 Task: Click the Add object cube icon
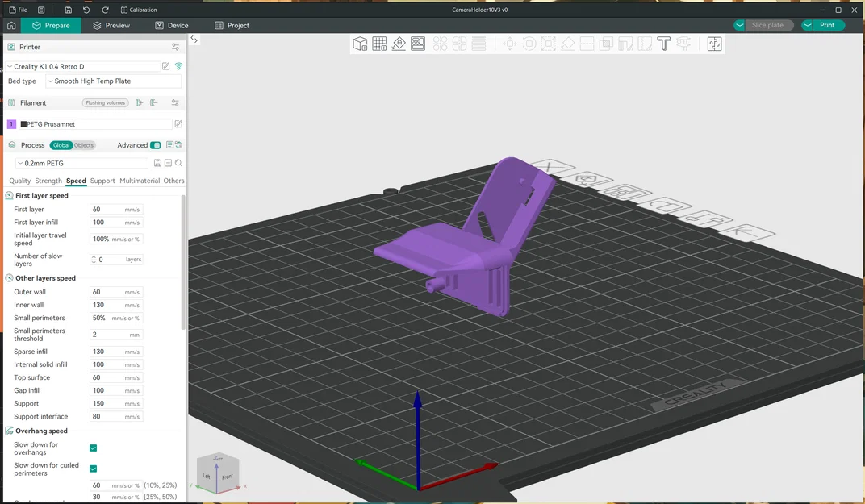click(x=360, y=44)
